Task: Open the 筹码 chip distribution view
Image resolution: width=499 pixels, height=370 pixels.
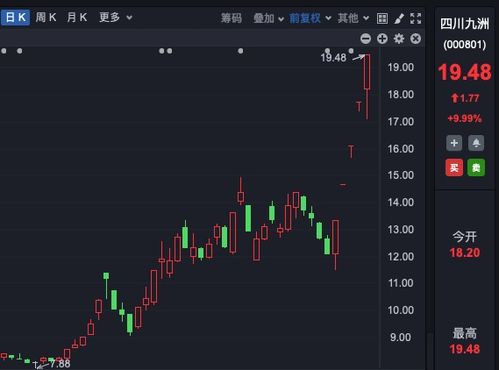Action: tap(231, 18)
